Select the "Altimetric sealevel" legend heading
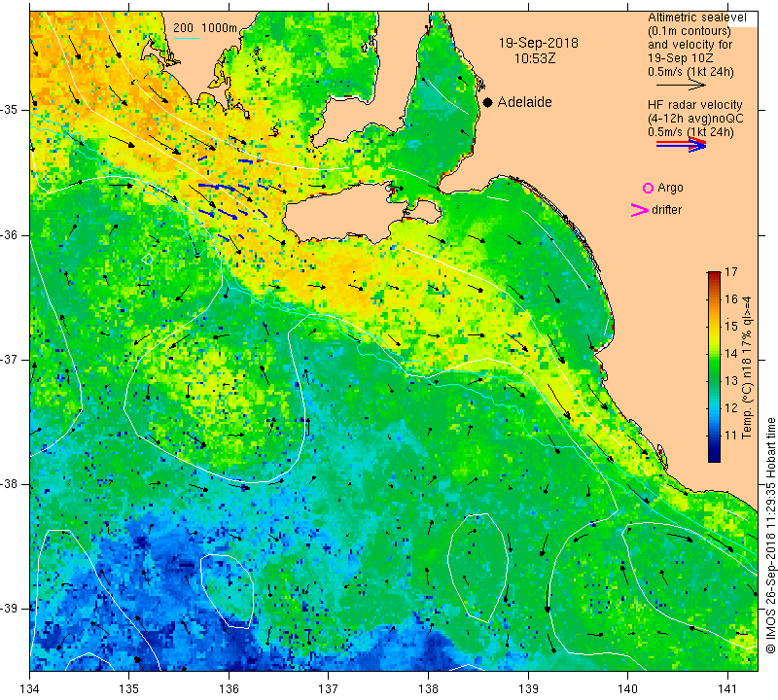Screen dimensions: 778x700 (696, 17)
